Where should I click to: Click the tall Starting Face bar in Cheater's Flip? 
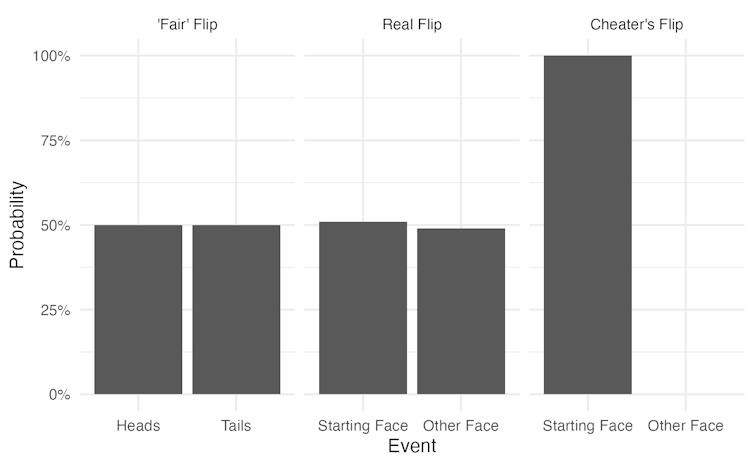pyautogui.click(x=587, y=225)
